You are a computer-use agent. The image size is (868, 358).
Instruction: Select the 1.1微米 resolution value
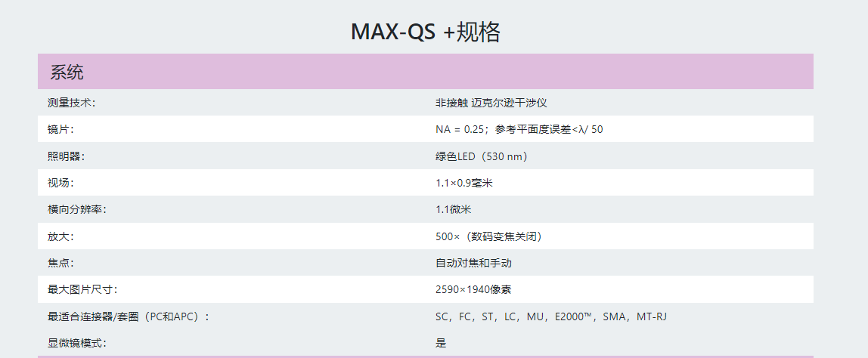(454, 210)
